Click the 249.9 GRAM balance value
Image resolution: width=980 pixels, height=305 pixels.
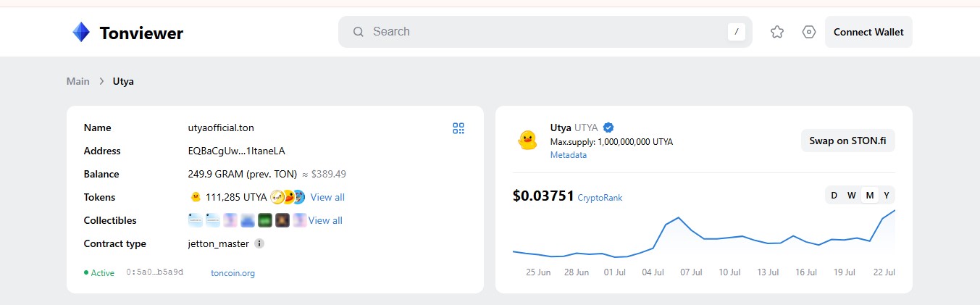[243, 174]
